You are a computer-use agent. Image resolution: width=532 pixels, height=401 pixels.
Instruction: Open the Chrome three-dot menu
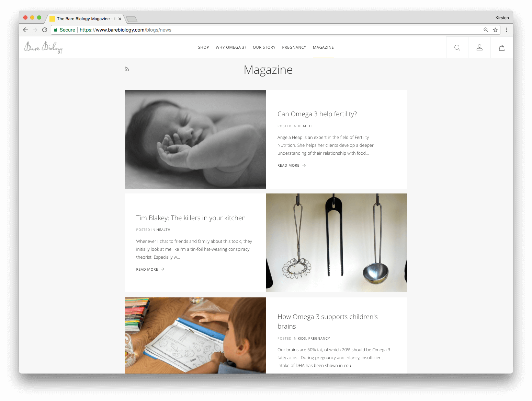pos(506,30)
